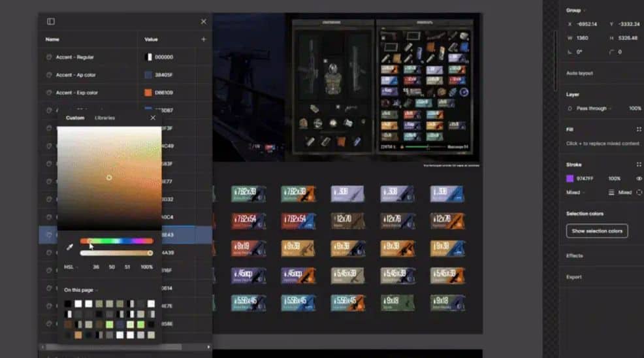Select the Custom tab in color picker
The image size is (644, 358).
75,118
